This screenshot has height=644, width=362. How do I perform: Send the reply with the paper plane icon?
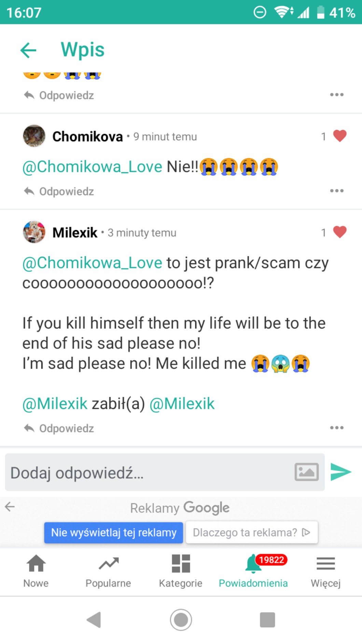[x=340, y=472]
